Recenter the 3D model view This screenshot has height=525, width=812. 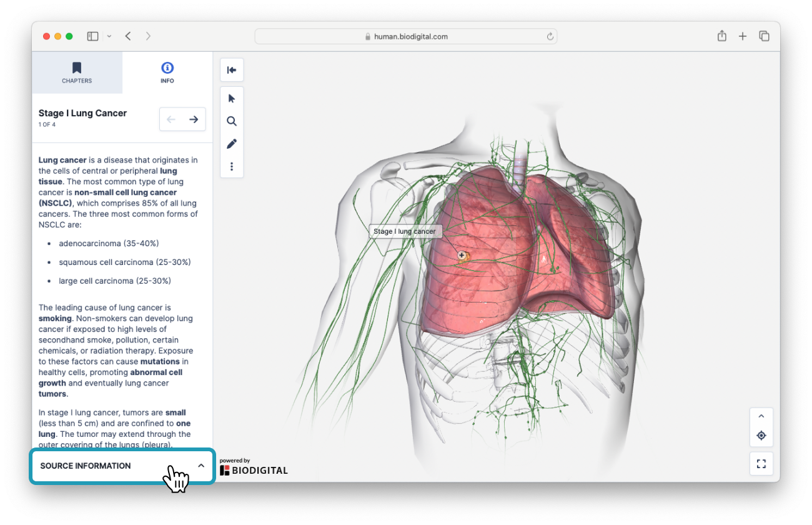pyautogui.click(x=761, y=436)
